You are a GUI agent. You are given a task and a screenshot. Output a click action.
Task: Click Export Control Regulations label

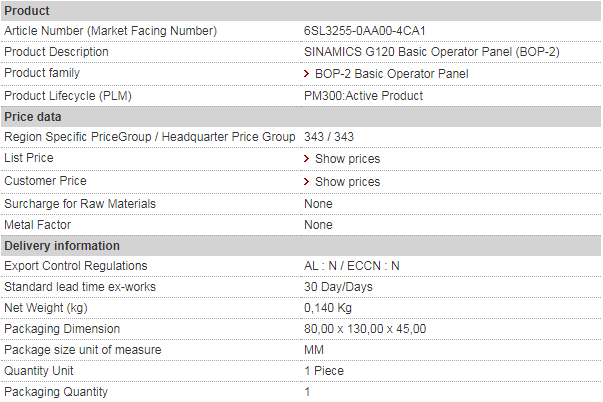click(75, 266)
